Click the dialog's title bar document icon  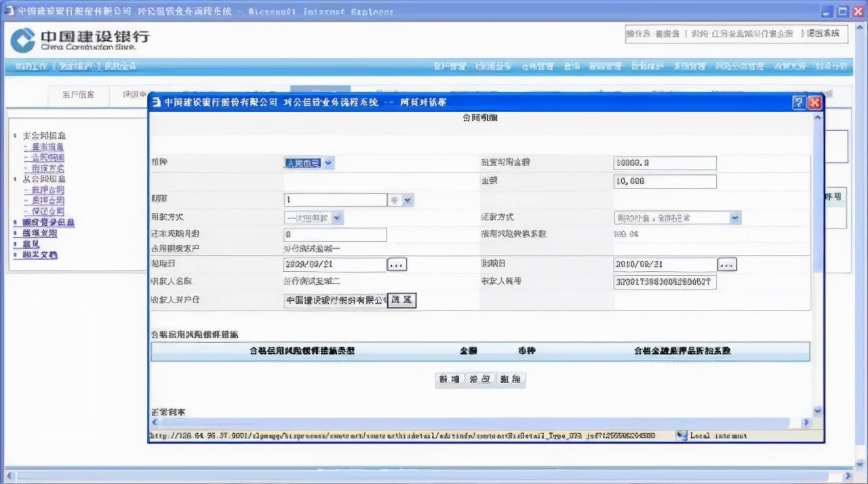pos(156,102)
